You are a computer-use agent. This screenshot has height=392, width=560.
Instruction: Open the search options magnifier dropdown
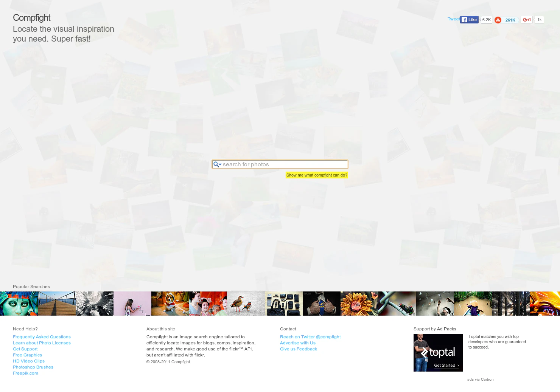click(217, 164)
